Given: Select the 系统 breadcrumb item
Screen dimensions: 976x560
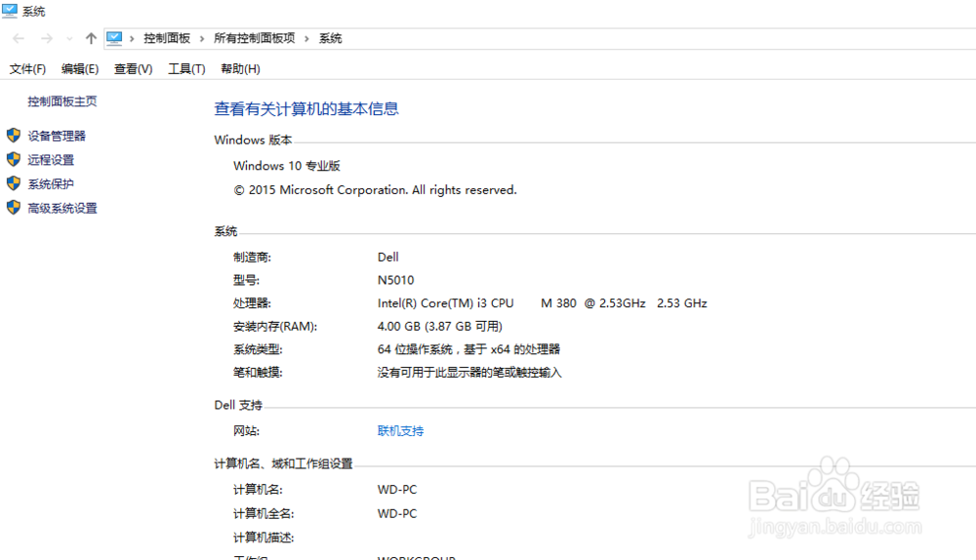Looking at the screenshot, I should (331, 39).
